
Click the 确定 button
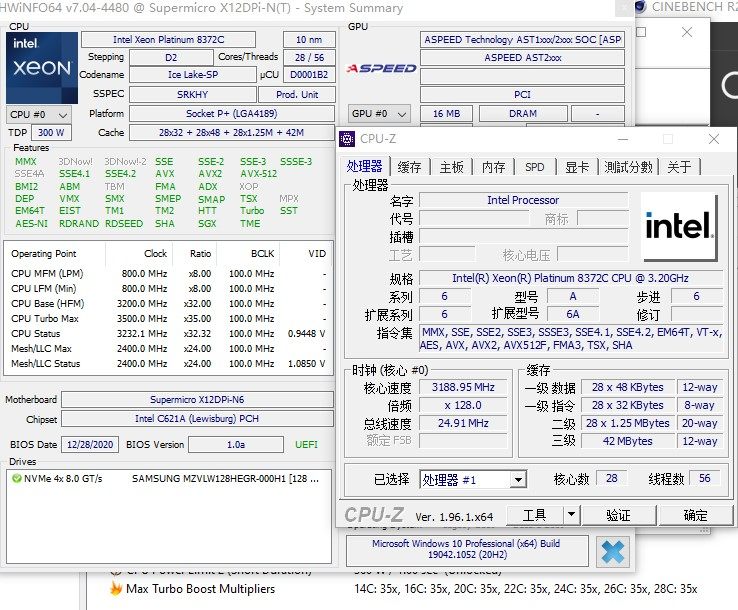pos(695,515)
